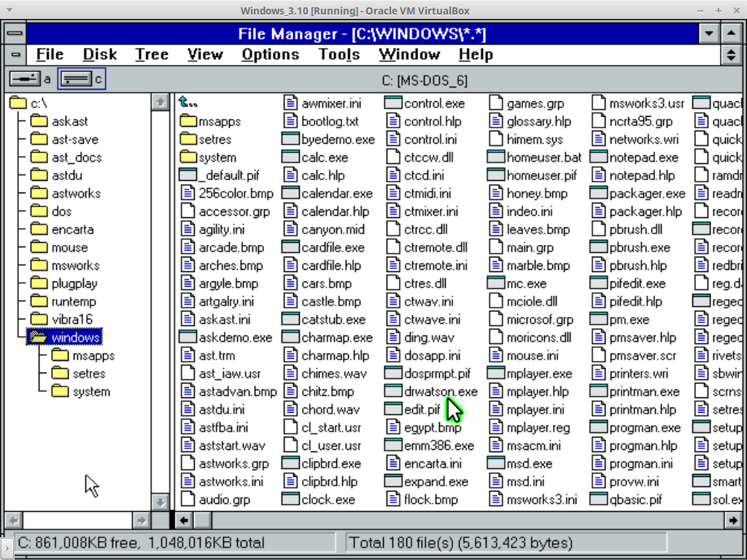Select the chimes.wav file icon
The width and height of the screenshot is (747, 560).
[290, 374]
